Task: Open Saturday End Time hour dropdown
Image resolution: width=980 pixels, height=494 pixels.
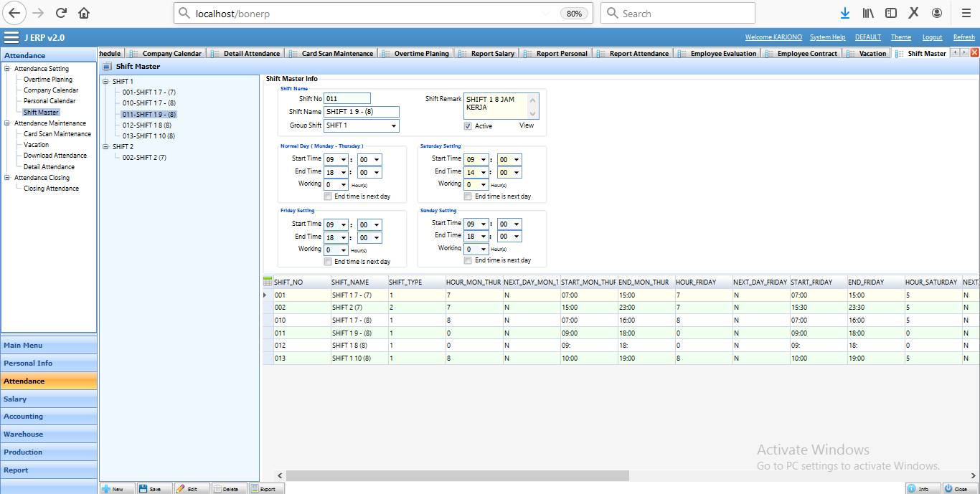Action: click(484, 173)
